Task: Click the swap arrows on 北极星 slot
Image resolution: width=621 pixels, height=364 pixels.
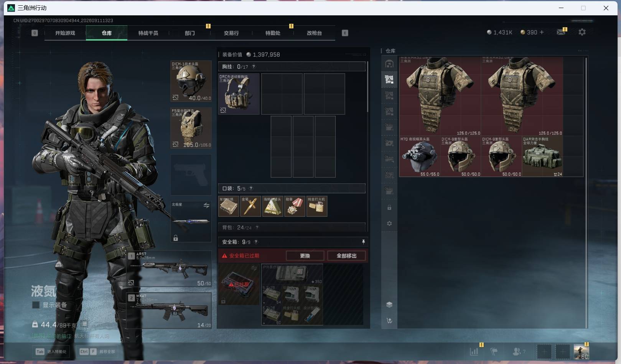Action: coord(206,206)
